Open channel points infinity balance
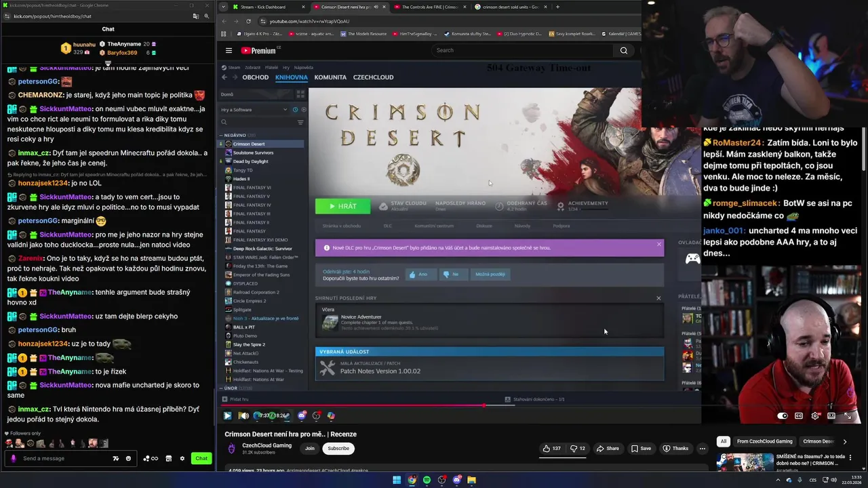This screenshot has height=488, width=868. pyautogui.click(x=151, y=458)
